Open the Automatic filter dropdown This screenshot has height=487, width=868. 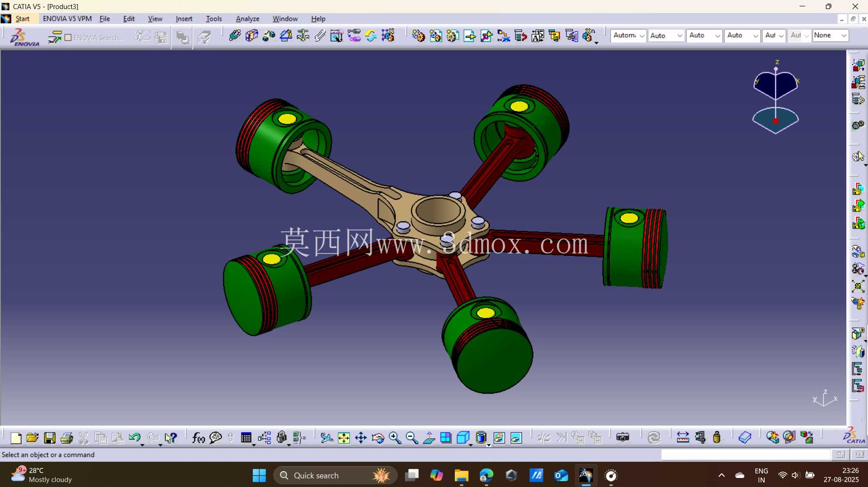click(628, 35)
